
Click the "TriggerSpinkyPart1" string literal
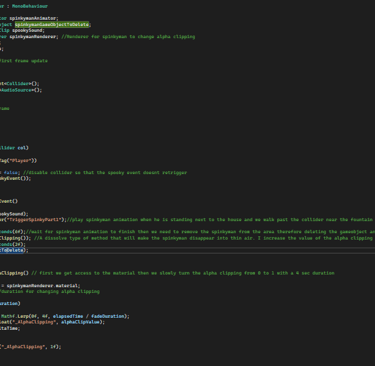35,219
